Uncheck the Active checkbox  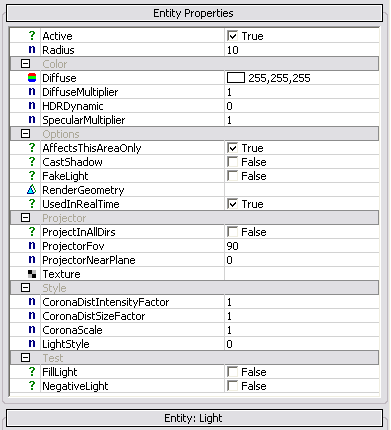click(232, 36)
